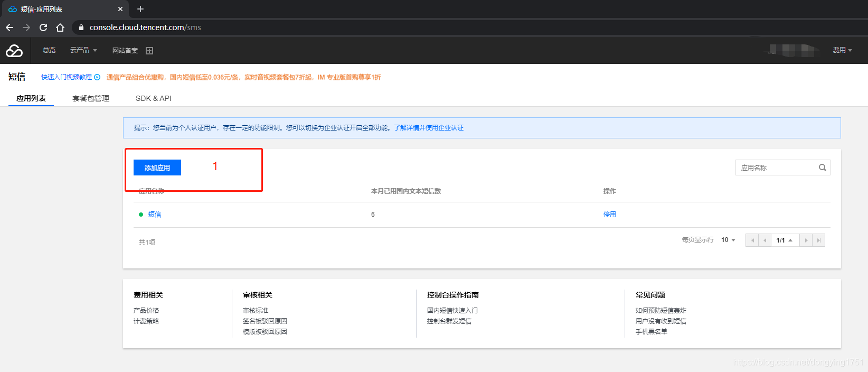Open 国内短信快速入门 link
The height and width of the screenshot is (372, 868).
coord(452,311)
